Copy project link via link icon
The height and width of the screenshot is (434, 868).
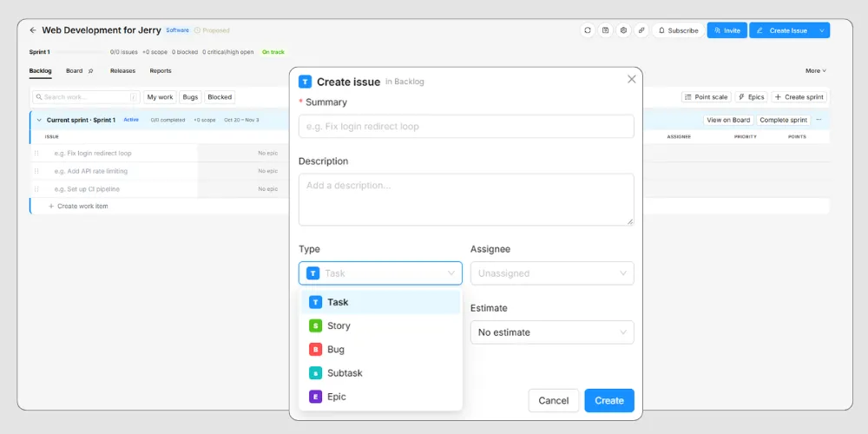point(641,30)
